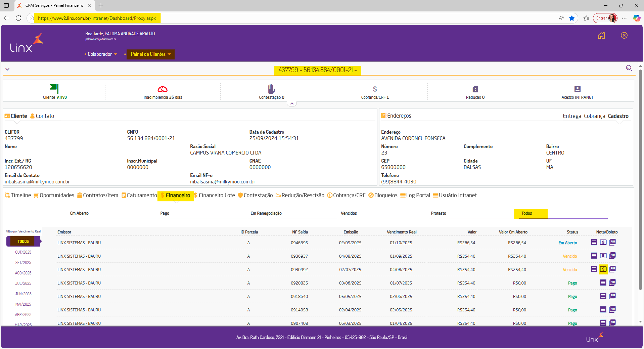Click the Inadimplência gauge icon
The height and width of the screenshot is (349, 644).
[x=163, y=89]
